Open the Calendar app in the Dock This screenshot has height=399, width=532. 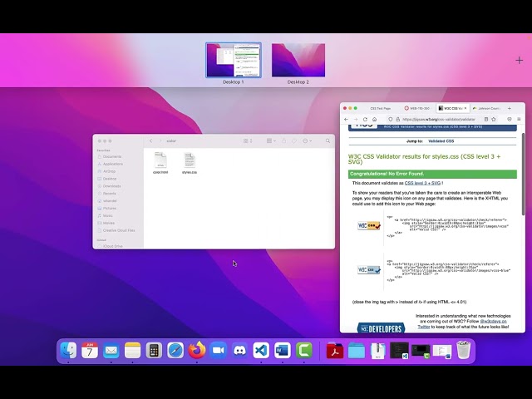pos(90,350)
